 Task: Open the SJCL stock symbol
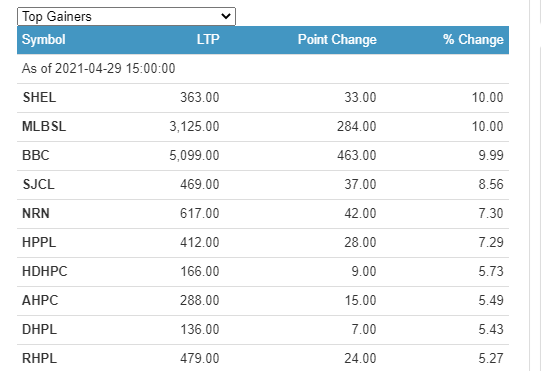pos(38,184)
